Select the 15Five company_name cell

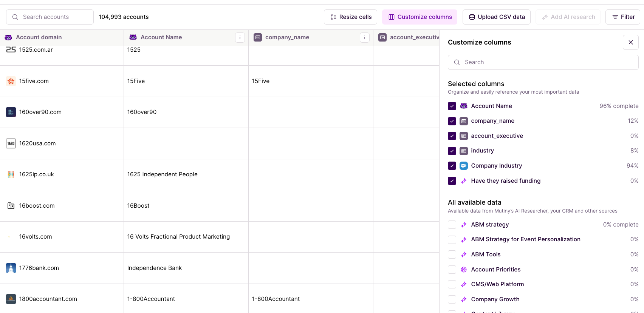click(311, 81)
